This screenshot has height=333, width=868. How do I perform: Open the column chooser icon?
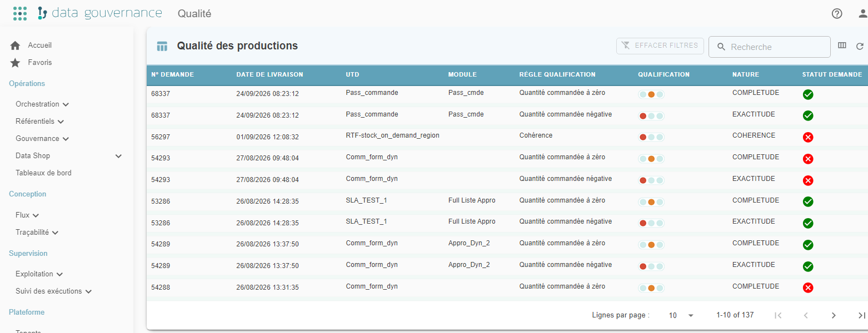click(842, 46)
